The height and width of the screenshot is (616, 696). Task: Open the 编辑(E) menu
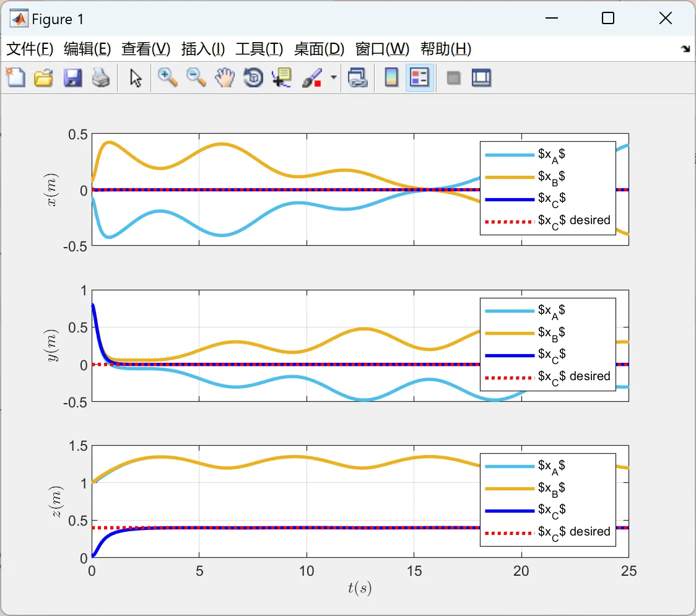(x=87, y=49)
